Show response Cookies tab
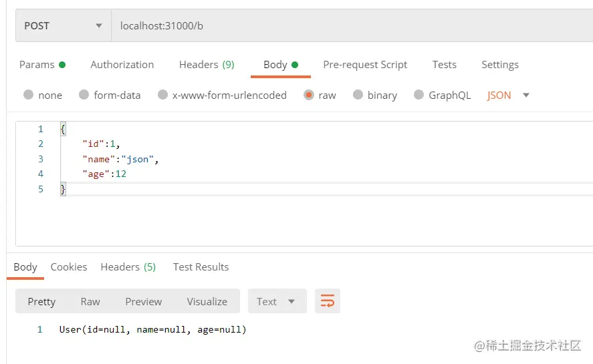 (69, 267)
